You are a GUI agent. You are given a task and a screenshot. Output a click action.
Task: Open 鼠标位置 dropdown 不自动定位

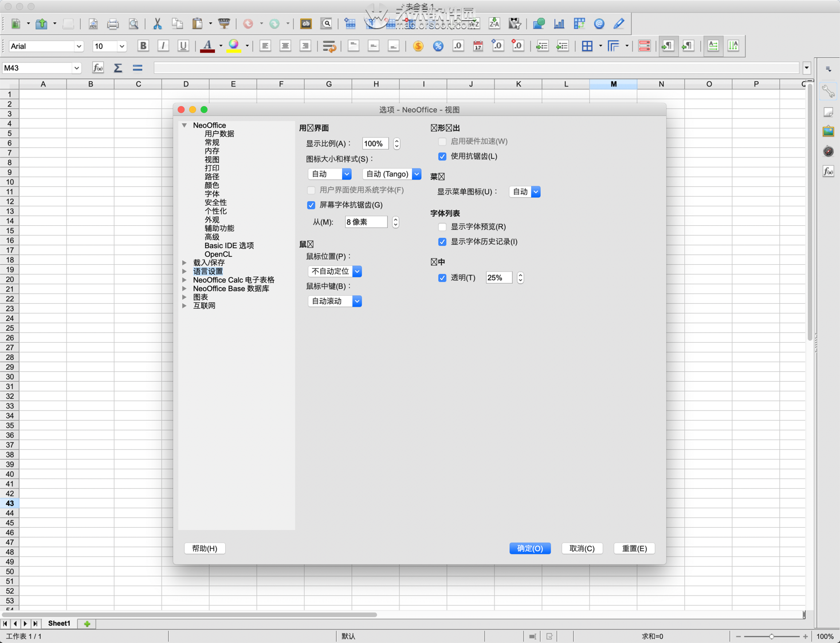335,271
